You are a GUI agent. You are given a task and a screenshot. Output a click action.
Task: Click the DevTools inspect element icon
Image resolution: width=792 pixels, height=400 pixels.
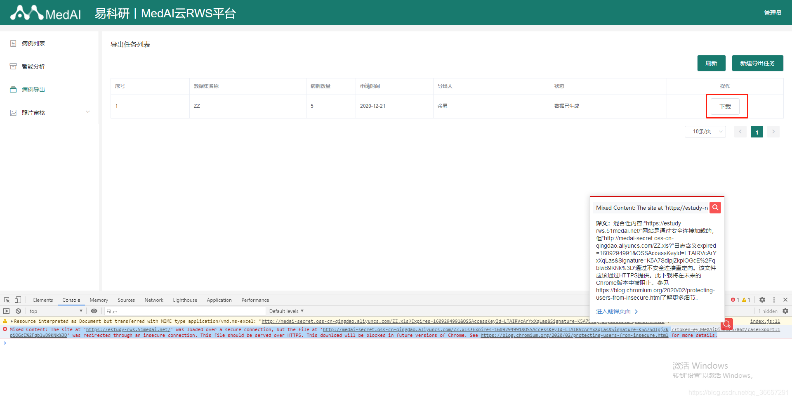pos(8,299)
